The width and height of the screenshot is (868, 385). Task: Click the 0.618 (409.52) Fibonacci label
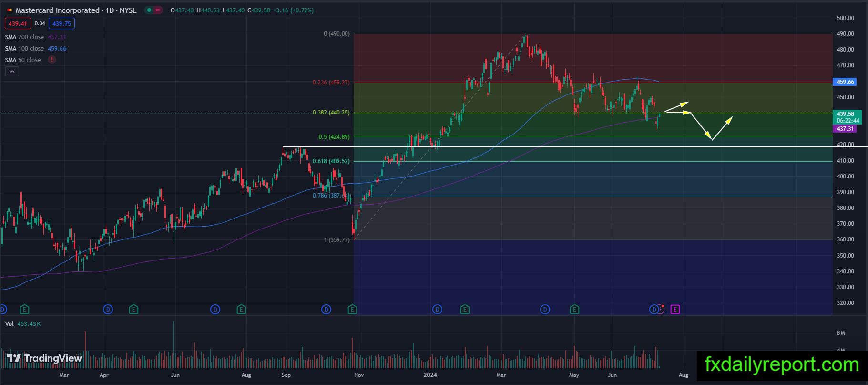(x=331, y=161)
